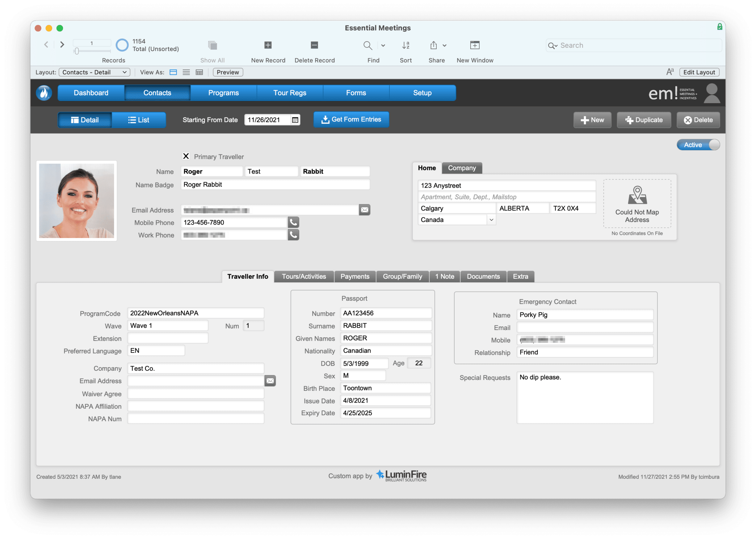Click the toolbar Search field
Screen dimensions: 756x539
(633, 45)
